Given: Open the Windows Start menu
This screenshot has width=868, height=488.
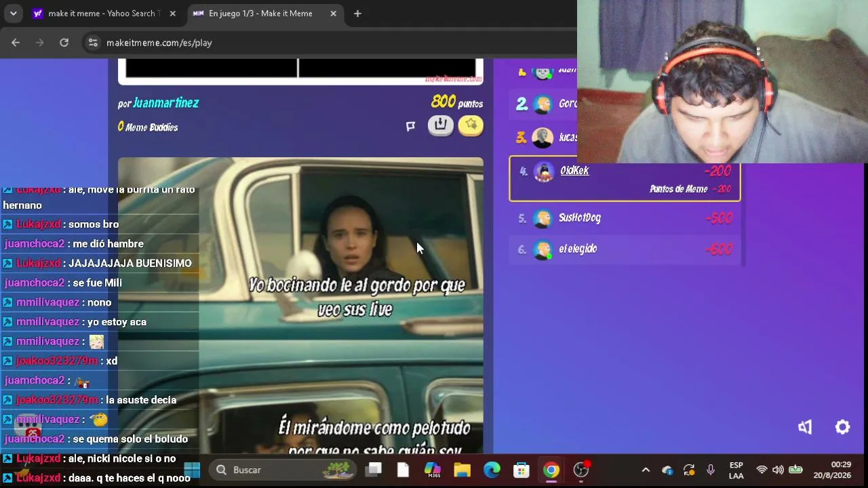Looking at the screenshot, I should (192, 470).
